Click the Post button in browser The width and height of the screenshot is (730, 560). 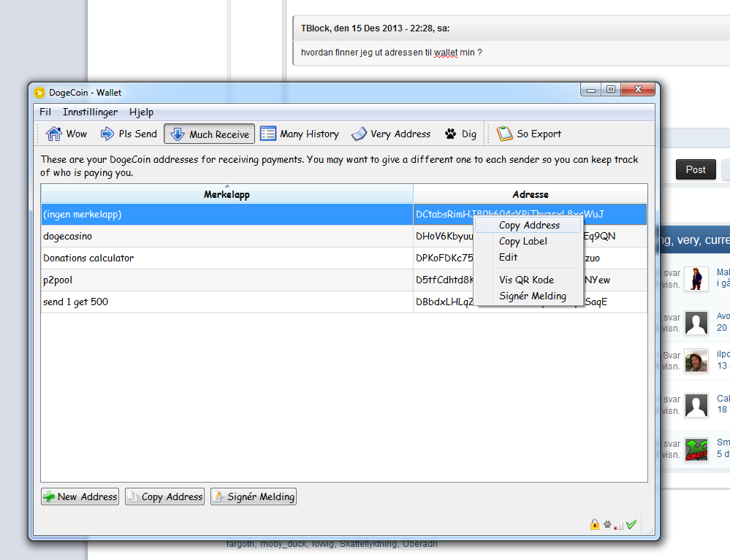(x=696, y=170)
